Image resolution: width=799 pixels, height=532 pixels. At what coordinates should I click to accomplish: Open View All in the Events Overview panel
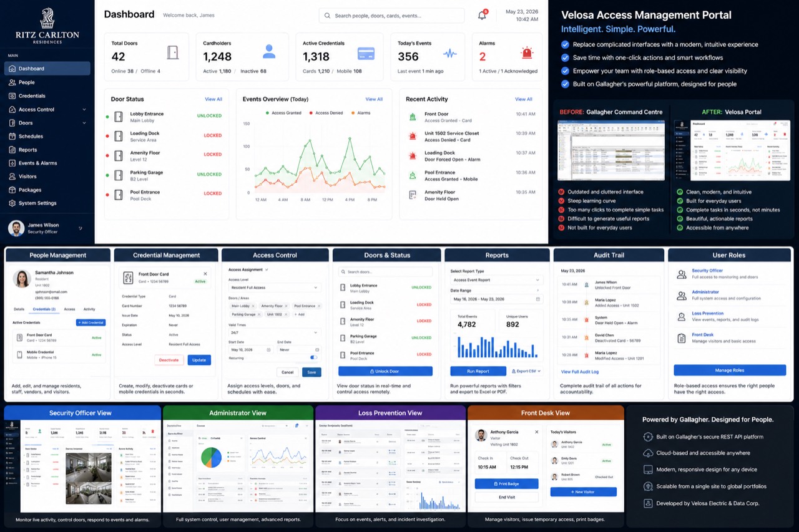[374, 99]
